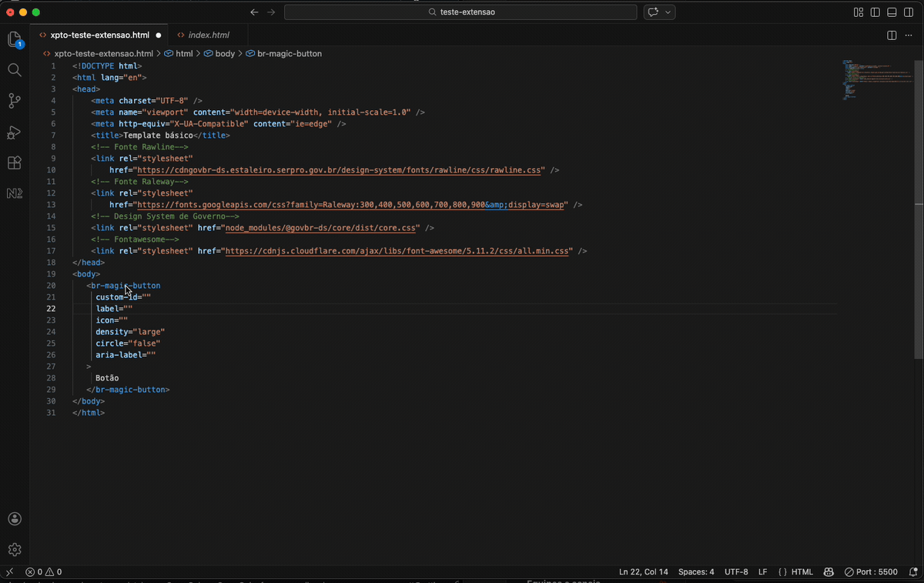Switch to the xpto-teste-extensao.html tab
The image size is (924, 583).
[100, 35]
